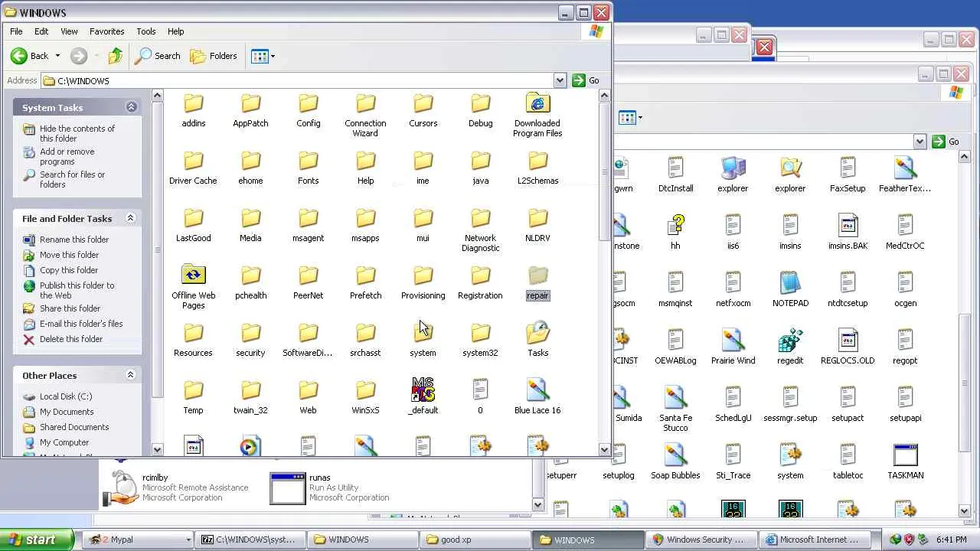Click back window's vertical scrollbar down arrow

[965, 510]
